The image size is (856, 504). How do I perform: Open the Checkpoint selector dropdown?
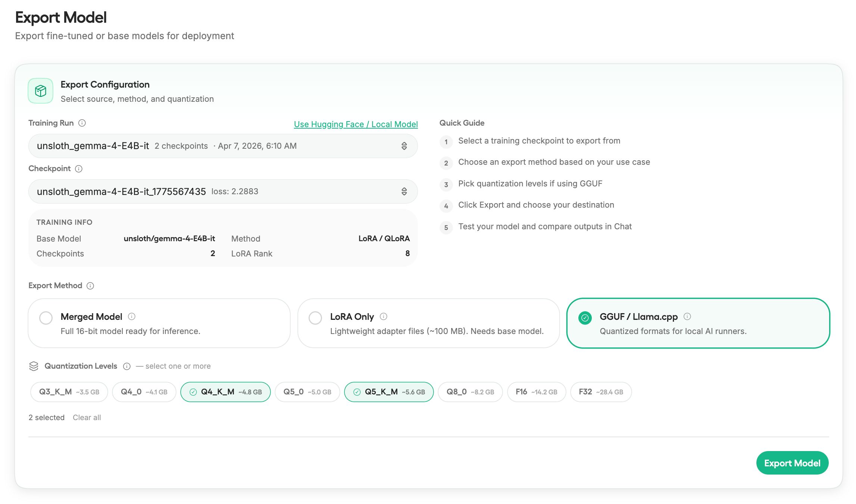click(223, 192)
